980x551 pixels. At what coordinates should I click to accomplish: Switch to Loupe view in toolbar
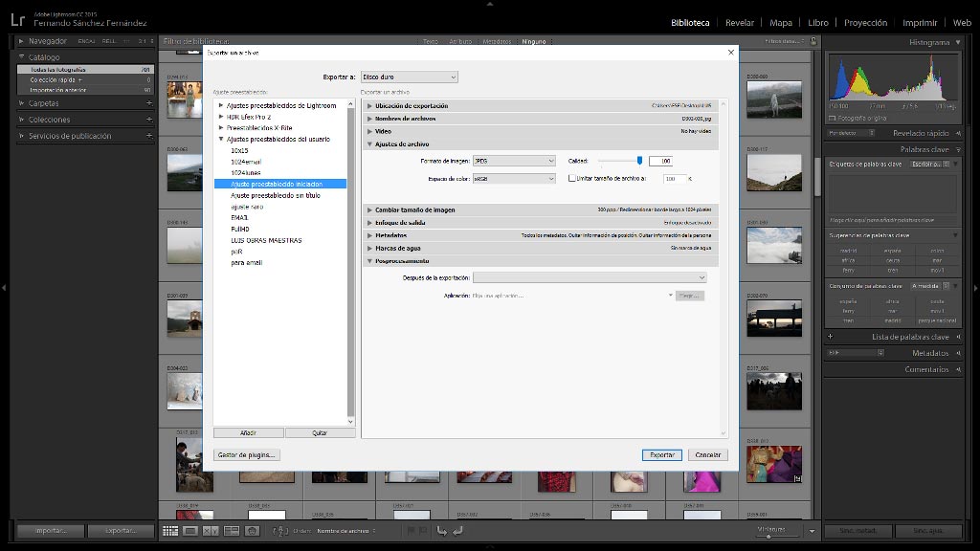190,530
